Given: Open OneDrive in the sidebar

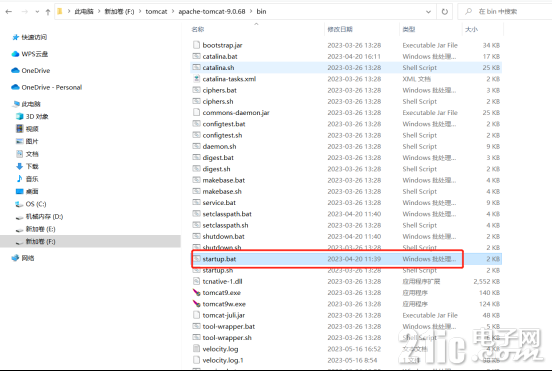Looking at the screenshot, I should pyautogui.click(x=31, y=70).
